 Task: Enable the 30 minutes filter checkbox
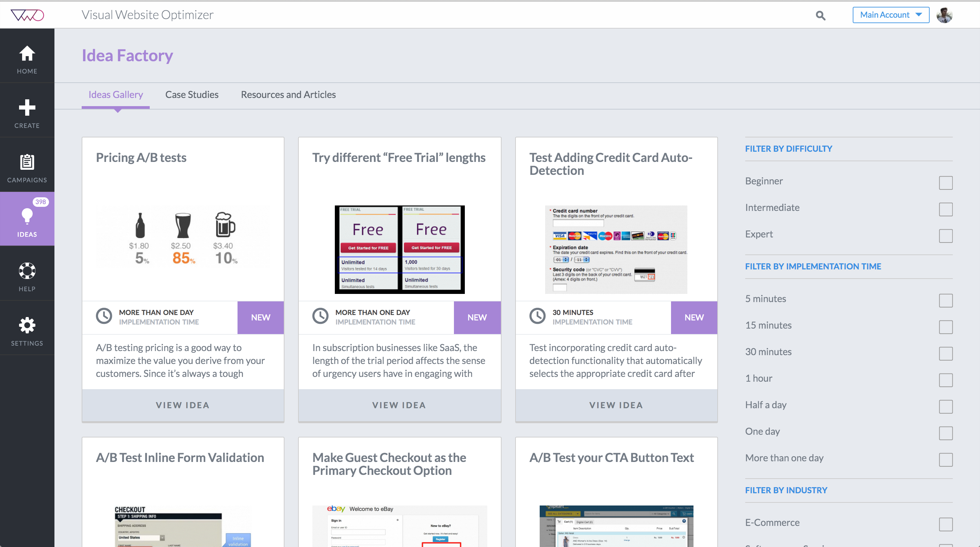(x=945, y=353)
